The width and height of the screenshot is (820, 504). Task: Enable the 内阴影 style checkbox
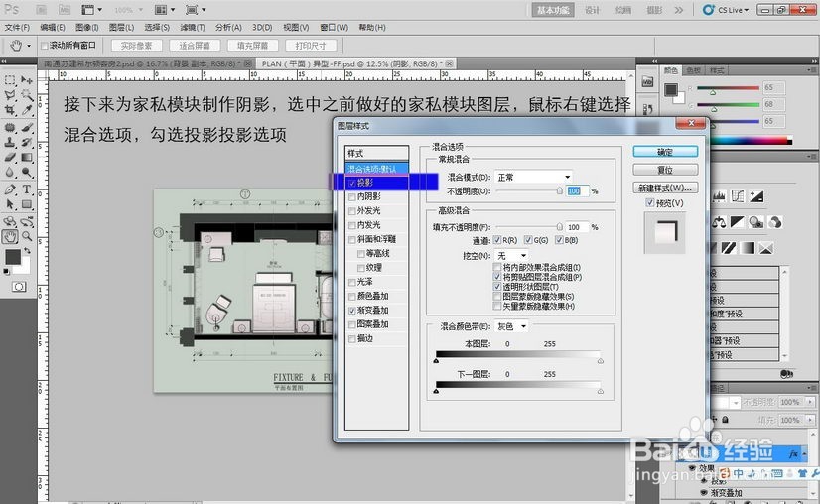pyautogui.click(x=352, y=197)
